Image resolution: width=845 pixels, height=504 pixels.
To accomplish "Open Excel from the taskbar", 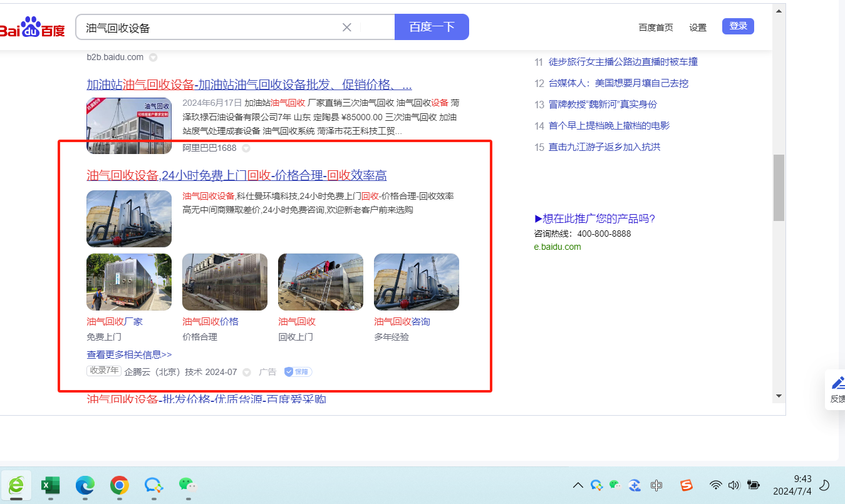I will tap(50, 485).
